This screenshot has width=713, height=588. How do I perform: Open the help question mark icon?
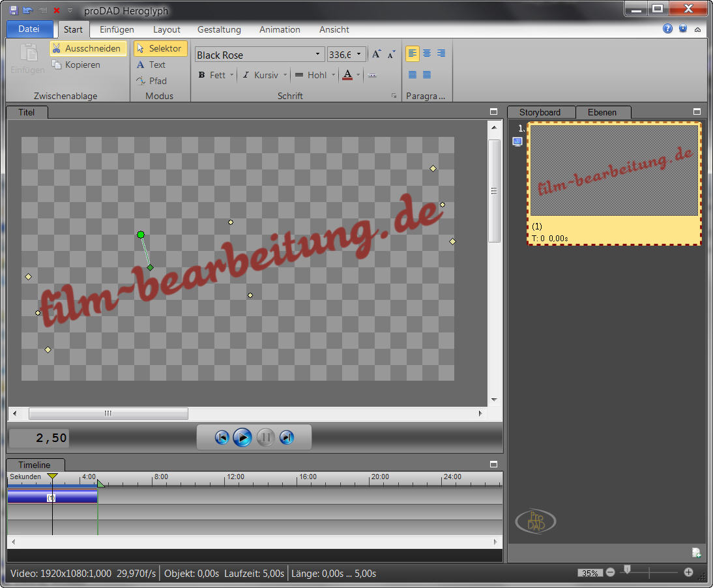click(x=667, y=29)
